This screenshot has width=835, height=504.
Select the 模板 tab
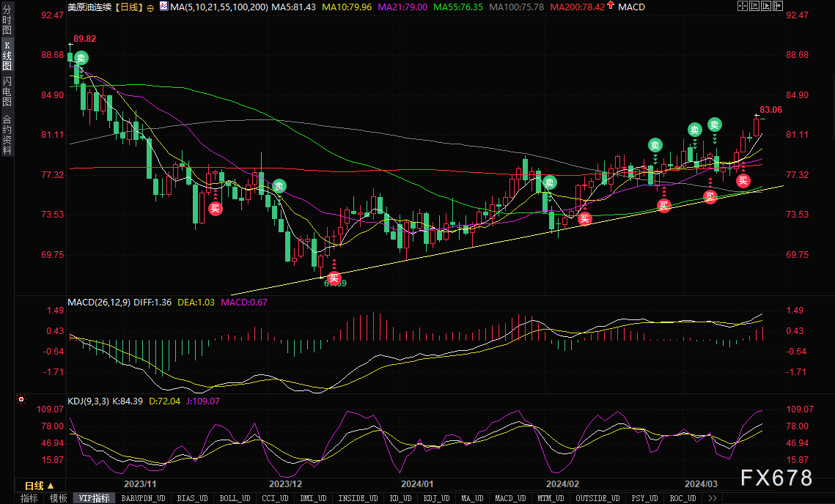pos(58,498)
